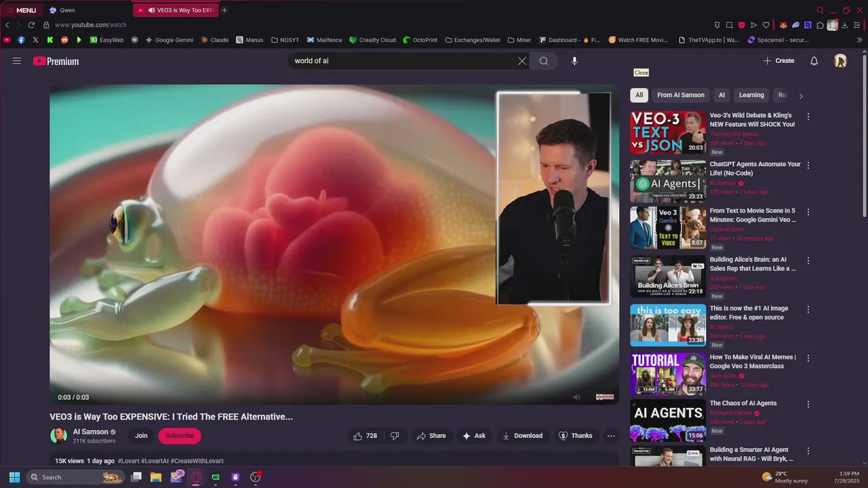
Task: Open new browser tab with plus button
Action: tap(224, 10)
